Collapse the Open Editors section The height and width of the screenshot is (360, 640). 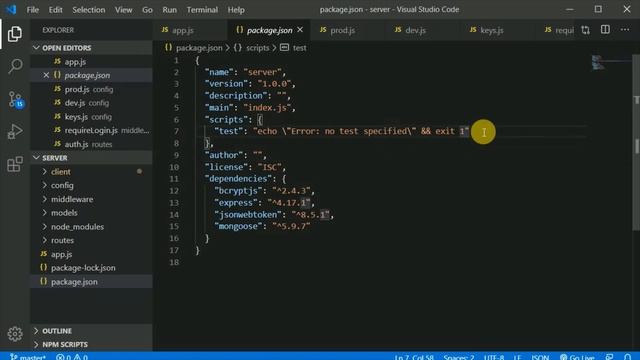tap(91, 48)
